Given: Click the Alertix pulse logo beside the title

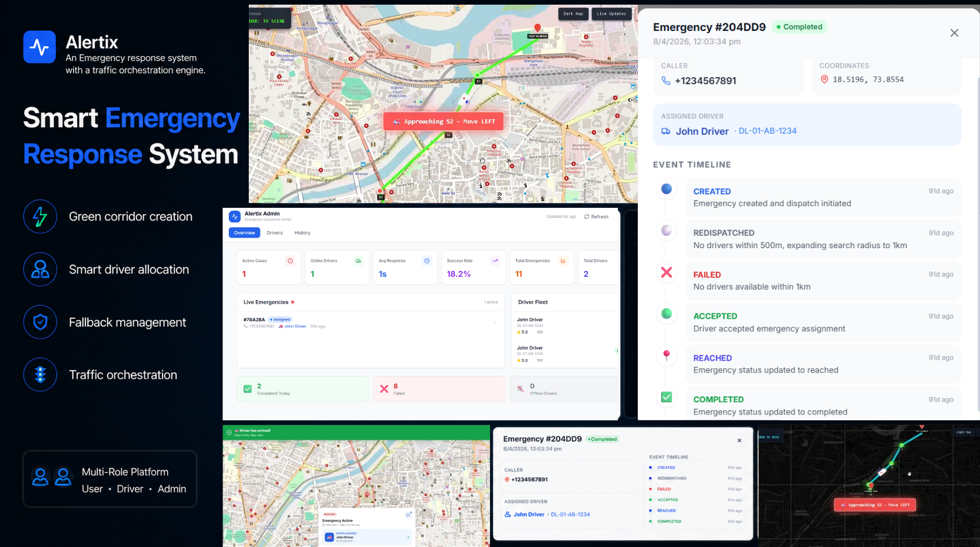Looking at the screenshot, I should coord(40,47).
